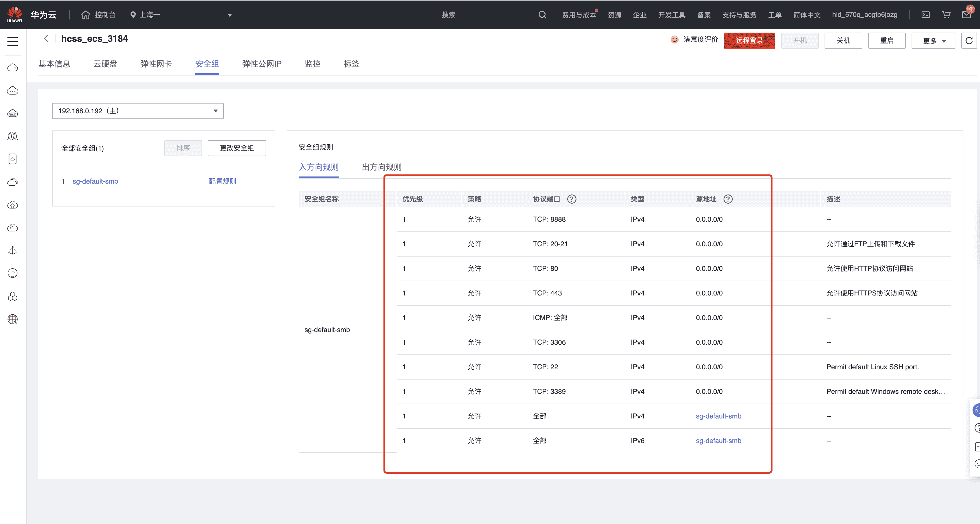Open the 配置规则 link

click(223, 181)
